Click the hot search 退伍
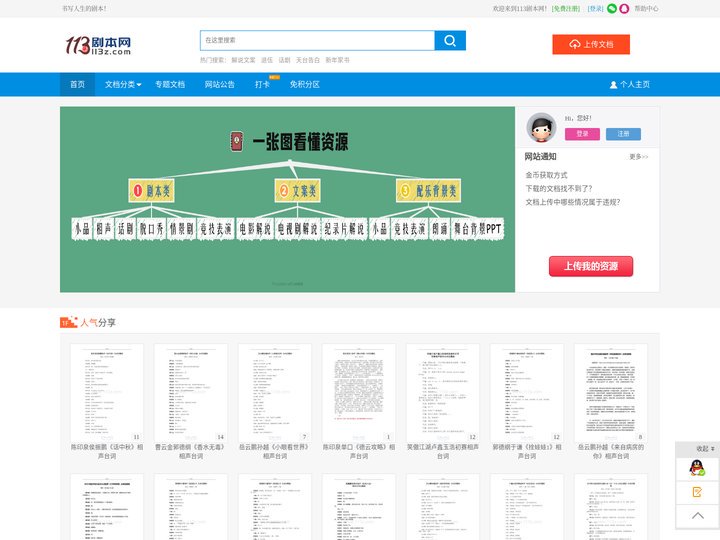 (x=267, y=60)
